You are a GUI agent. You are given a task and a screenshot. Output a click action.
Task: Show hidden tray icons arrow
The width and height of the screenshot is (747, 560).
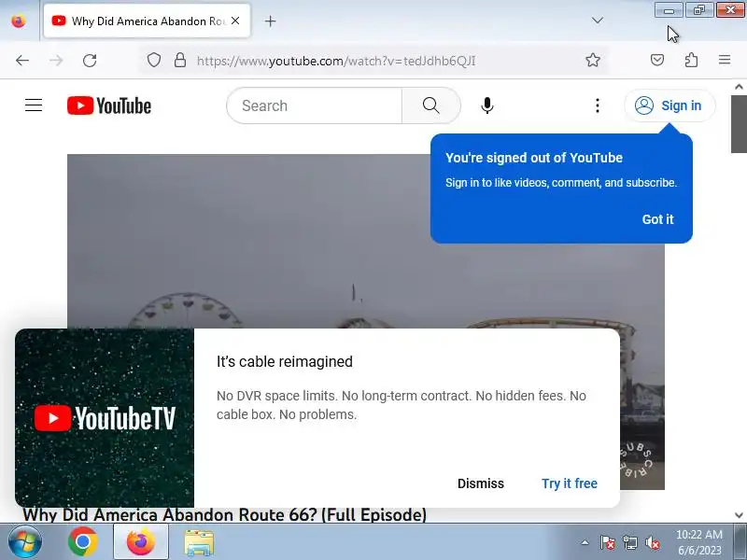585,542
